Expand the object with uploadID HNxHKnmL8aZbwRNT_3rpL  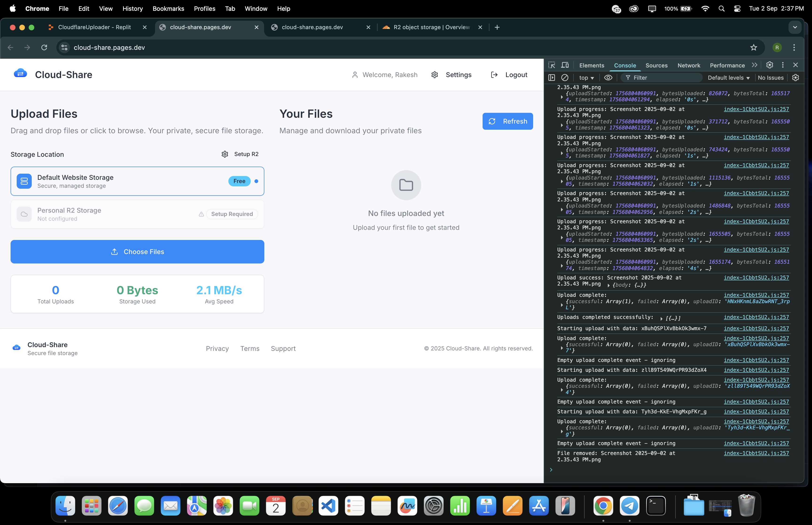click(x=562, y=305)
